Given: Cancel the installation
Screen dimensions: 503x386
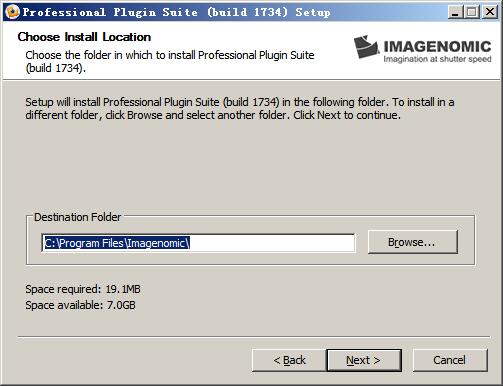Looking at the screenshot, I should [x=450, y=360].
